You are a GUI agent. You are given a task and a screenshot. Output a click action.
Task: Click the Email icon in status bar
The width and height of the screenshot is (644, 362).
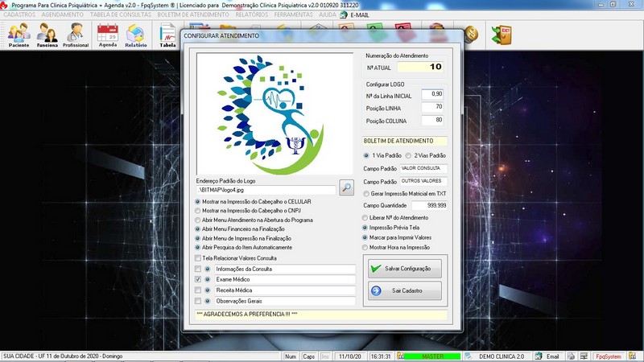tap(539, 356)
